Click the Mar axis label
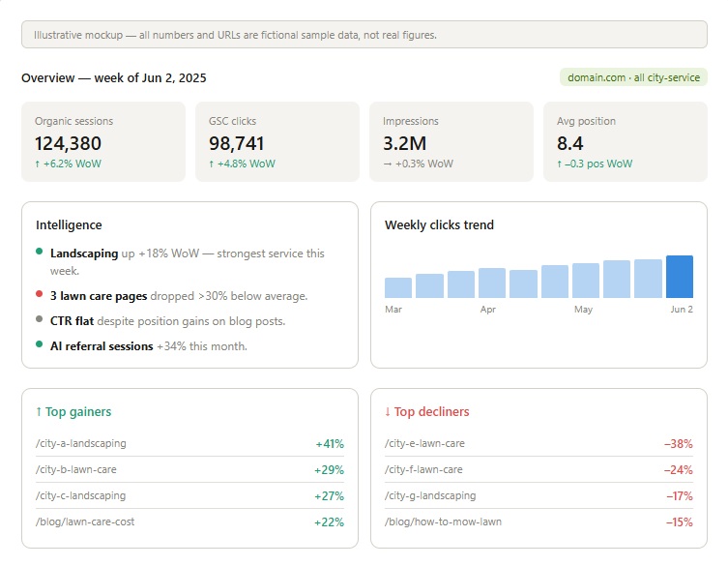Viewport: 728px width, 566px height. pos(393,310)
